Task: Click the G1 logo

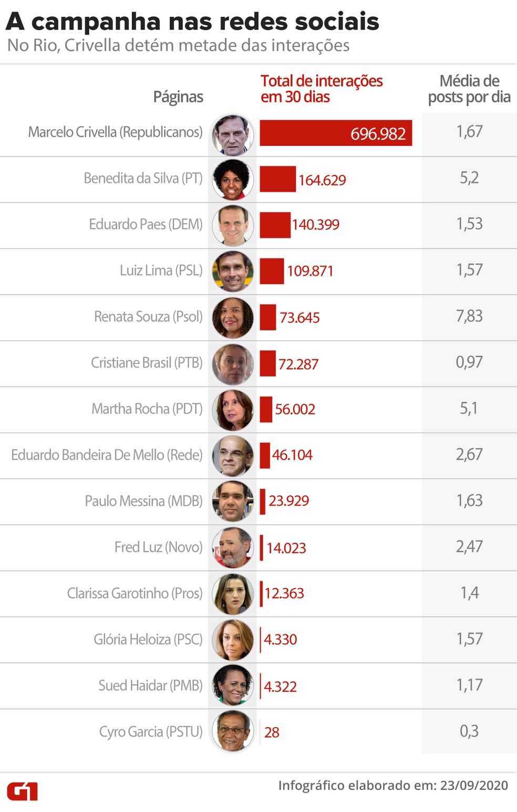Action: pos(22,791)
